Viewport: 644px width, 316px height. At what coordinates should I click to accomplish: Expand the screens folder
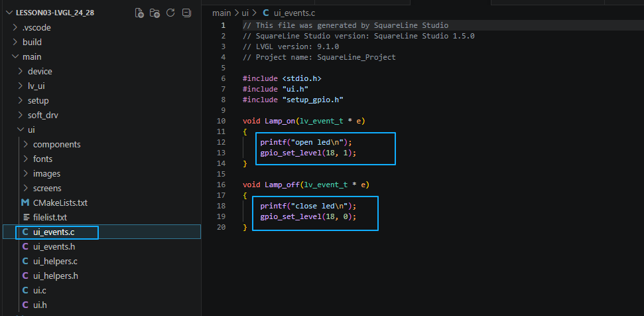tap(26, 188)
